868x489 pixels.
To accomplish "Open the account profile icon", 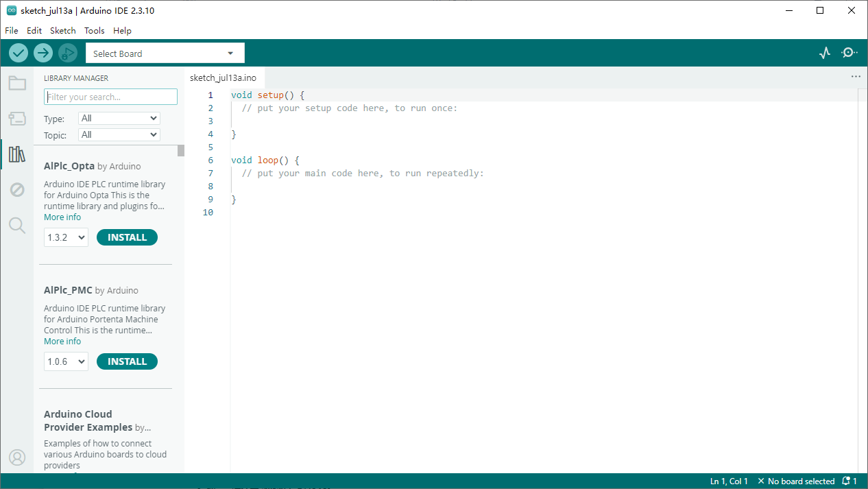I will tap(17, 457).
